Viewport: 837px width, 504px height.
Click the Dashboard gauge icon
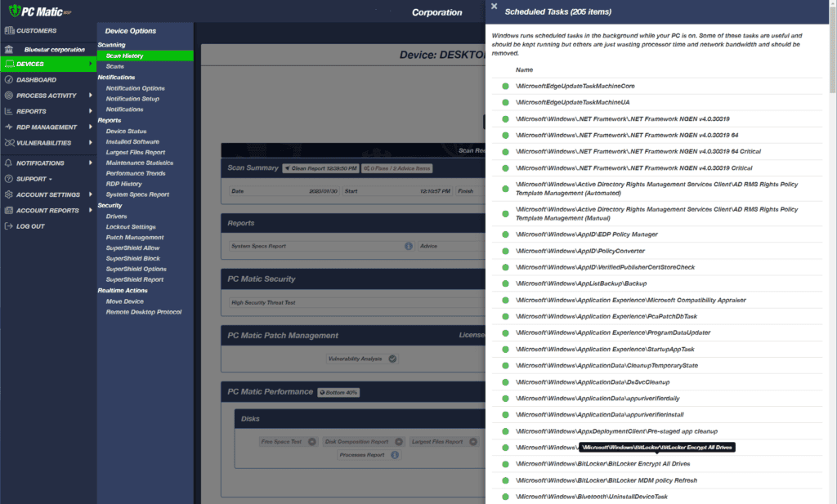[8, 79]
